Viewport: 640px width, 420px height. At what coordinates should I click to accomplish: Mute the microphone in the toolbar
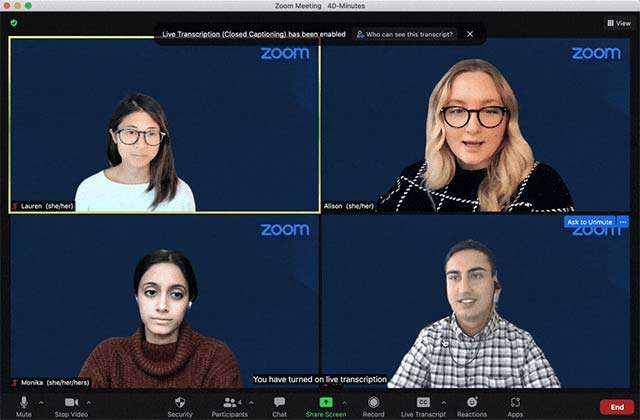[x=24, y=406]
